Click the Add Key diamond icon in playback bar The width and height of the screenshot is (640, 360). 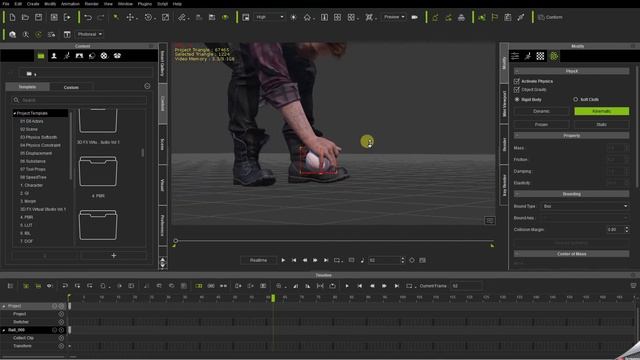tap(411, 260)
